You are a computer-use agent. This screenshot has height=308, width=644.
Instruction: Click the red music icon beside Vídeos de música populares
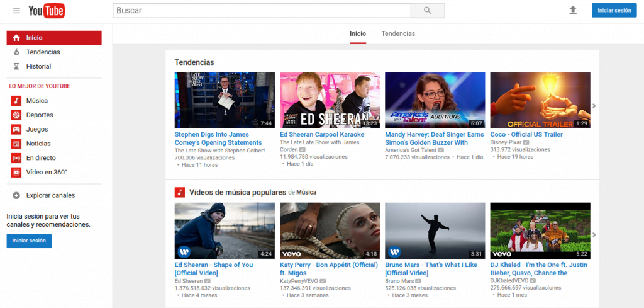180,193
